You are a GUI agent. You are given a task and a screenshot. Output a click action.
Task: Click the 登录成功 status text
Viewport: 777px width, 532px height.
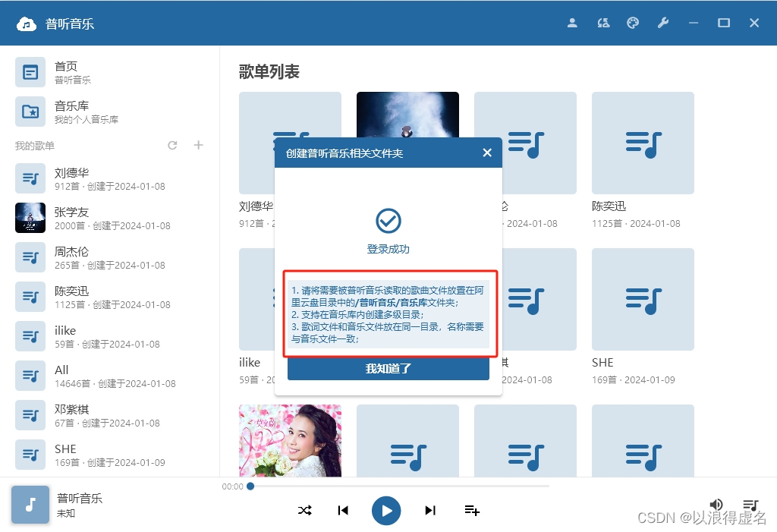point(388,249)
